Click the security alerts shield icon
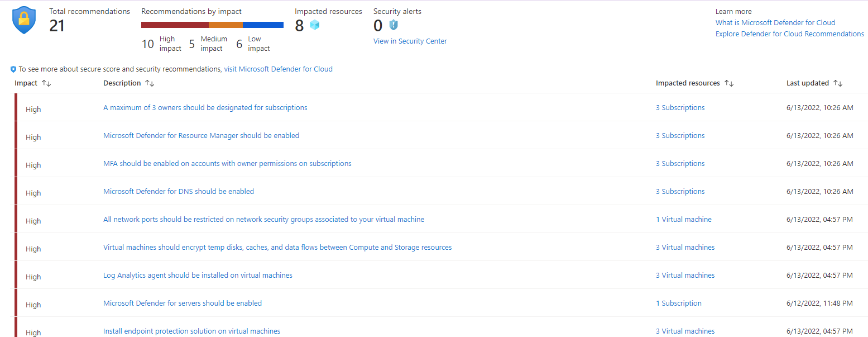868x337 pixels. [394, 25]
